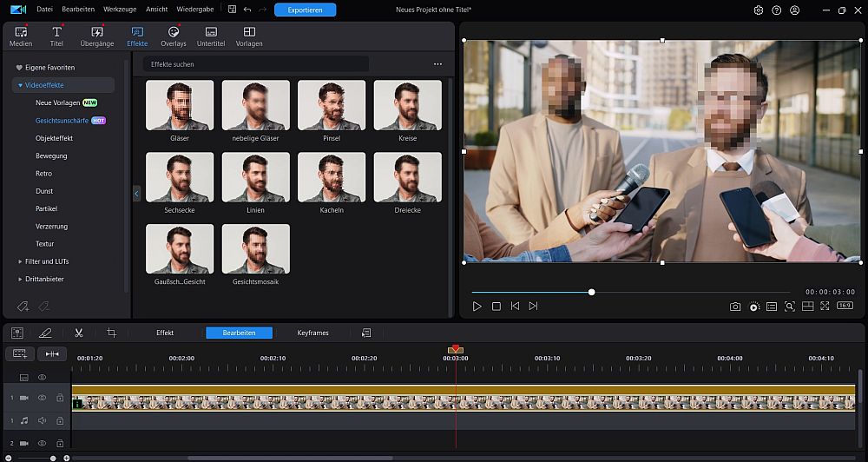
Task: Open the Medien room
Action: coord(21,36)
